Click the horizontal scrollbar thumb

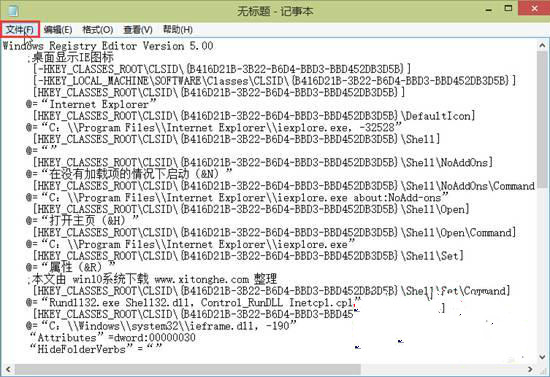pyautogui.click(x=188, y=369)
